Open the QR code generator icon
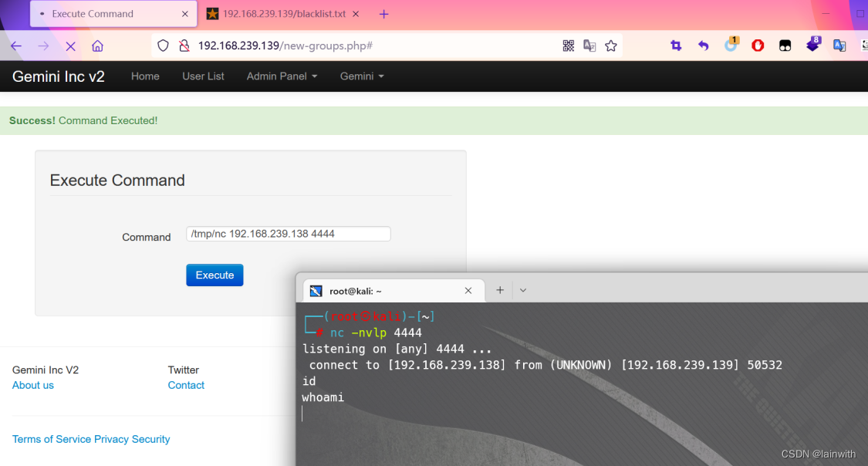The width and height of the screenshot is (868, 466). coord(569,46)
